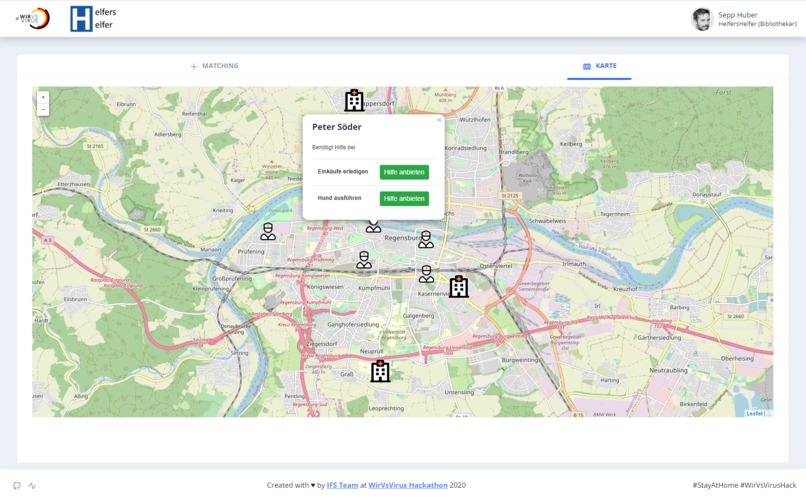Select the Karte tab
This screenshot has height=500, width=806.
[x=599, y=66]
